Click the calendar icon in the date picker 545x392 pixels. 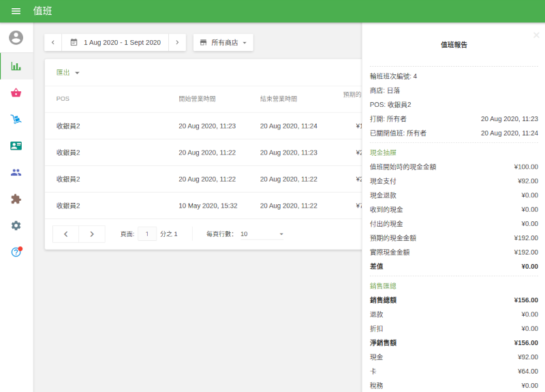75,42
